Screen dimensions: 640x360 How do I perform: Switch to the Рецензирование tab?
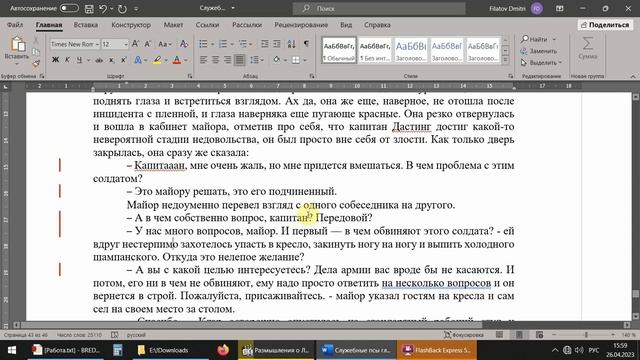(301, 25)
